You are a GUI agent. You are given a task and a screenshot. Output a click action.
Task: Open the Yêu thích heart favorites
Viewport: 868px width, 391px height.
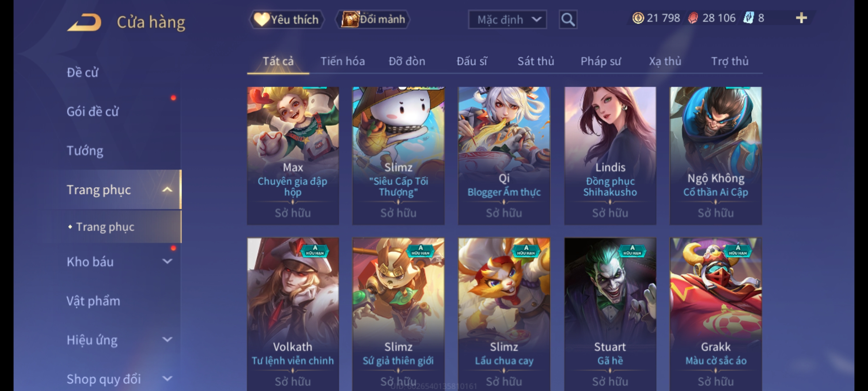tap(286, 20)
